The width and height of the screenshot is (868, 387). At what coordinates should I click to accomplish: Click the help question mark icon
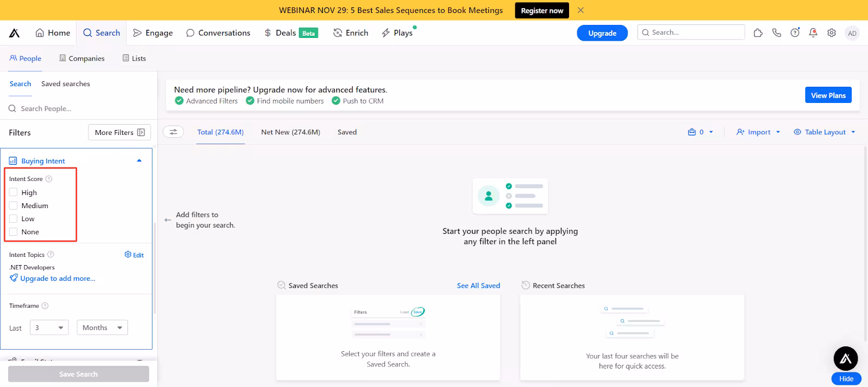(x=795, y=33)
